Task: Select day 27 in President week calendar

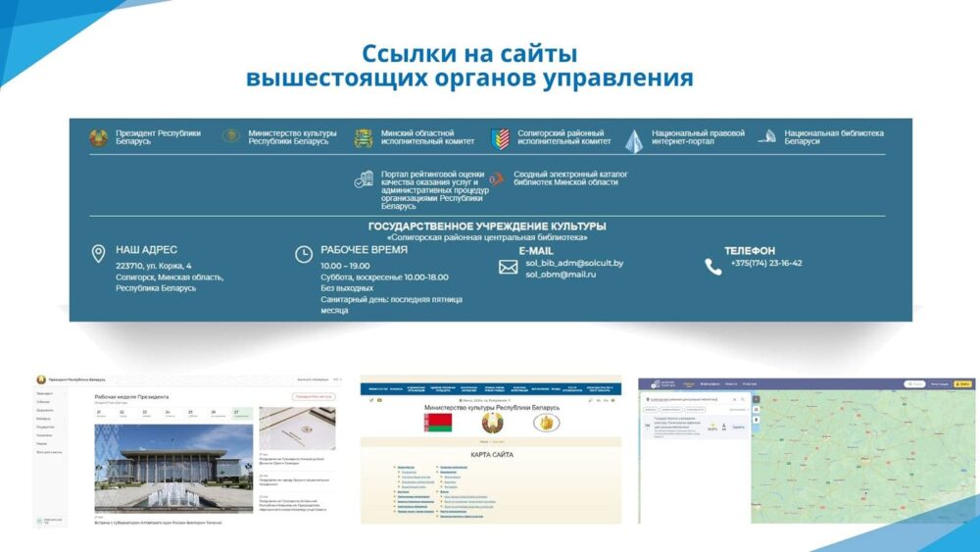Action: tap(242, 413)
